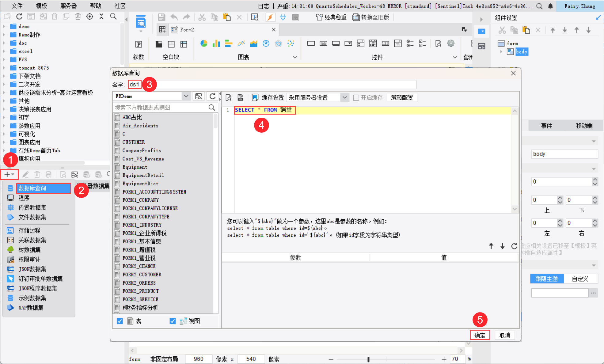604x364 pixels.
Task: Click the undo arrow icon
Action: click(174, 17)
